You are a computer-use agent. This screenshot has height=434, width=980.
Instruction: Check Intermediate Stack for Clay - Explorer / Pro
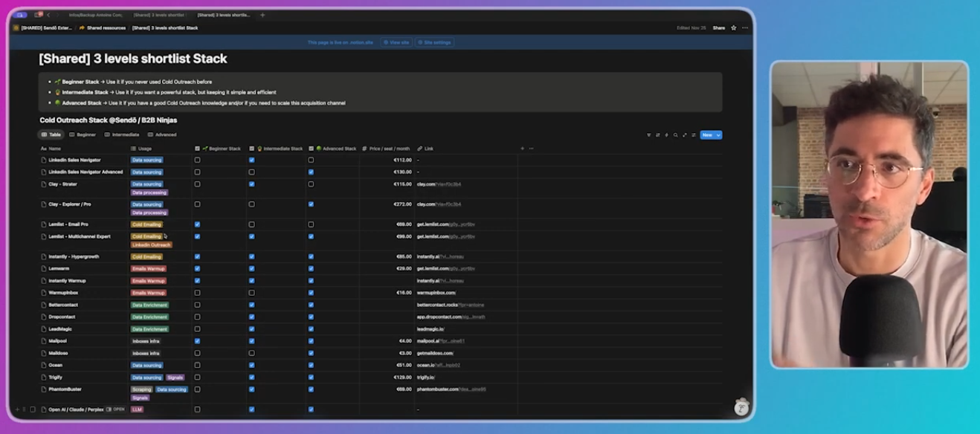click(x=251, y=204)
